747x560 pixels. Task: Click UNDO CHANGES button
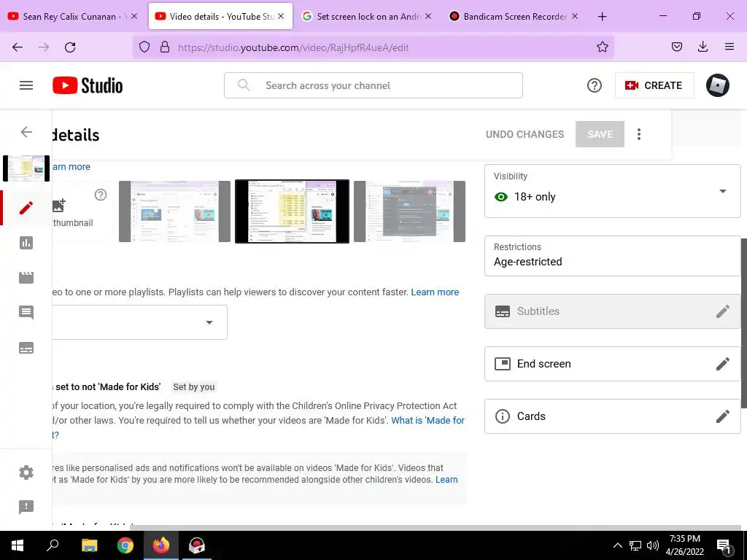[525, 134]
